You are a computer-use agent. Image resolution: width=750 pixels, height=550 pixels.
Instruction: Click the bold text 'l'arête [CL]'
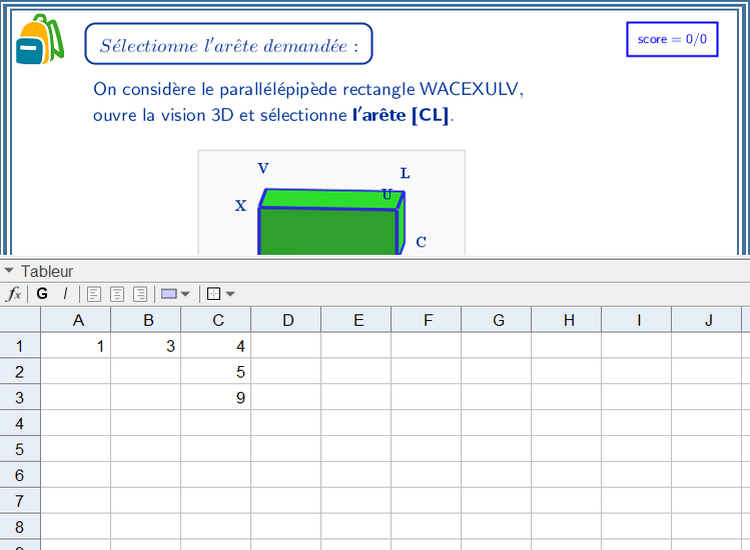(x=401, y=115)
